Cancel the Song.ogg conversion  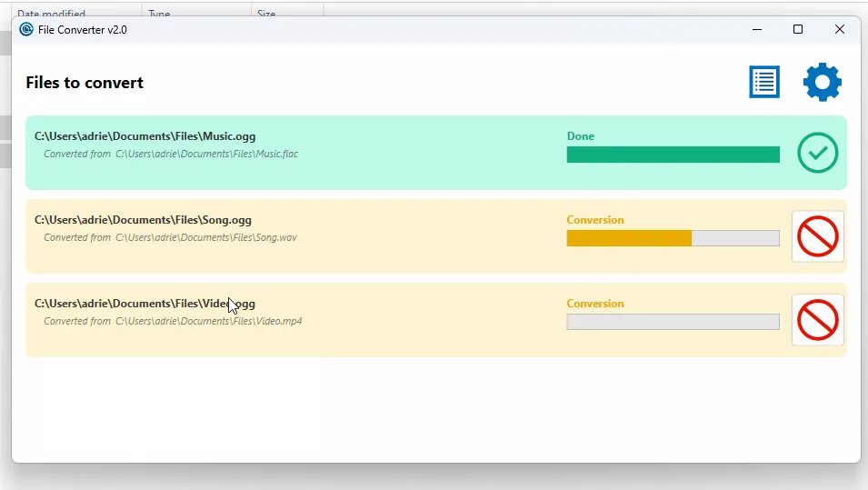click(x=818, y=236)
